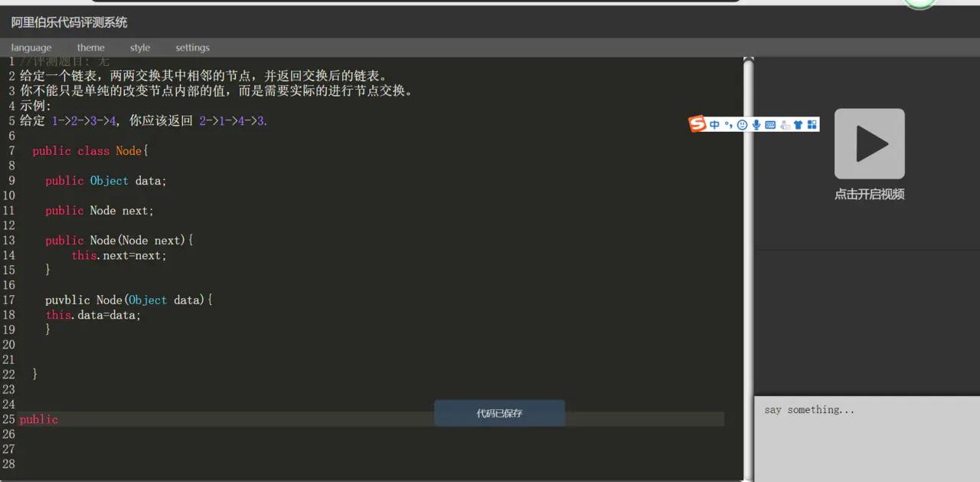
Task: Click line number 22 closing brace
Action: coord(35,375)
